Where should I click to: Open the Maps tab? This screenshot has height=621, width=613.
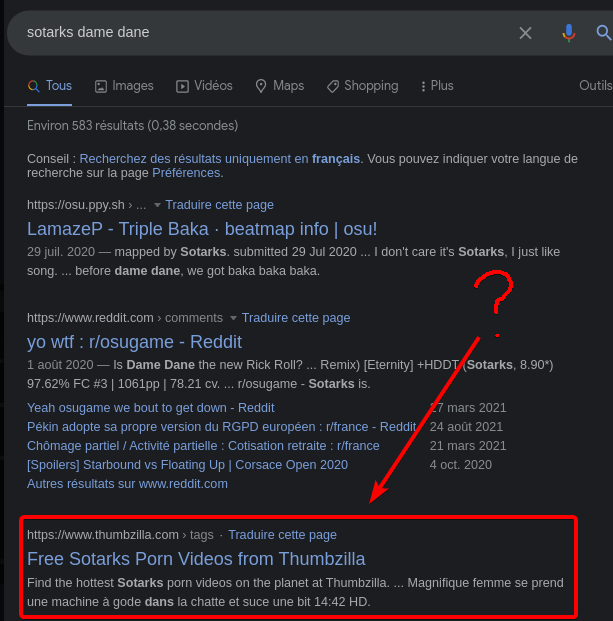(x=280, y=86)
